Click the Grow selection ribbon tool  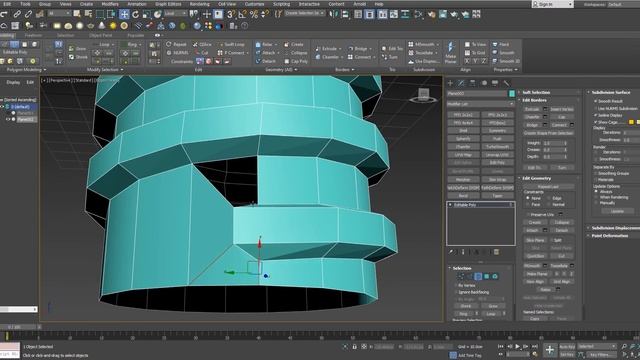click(x=78, y=49)
